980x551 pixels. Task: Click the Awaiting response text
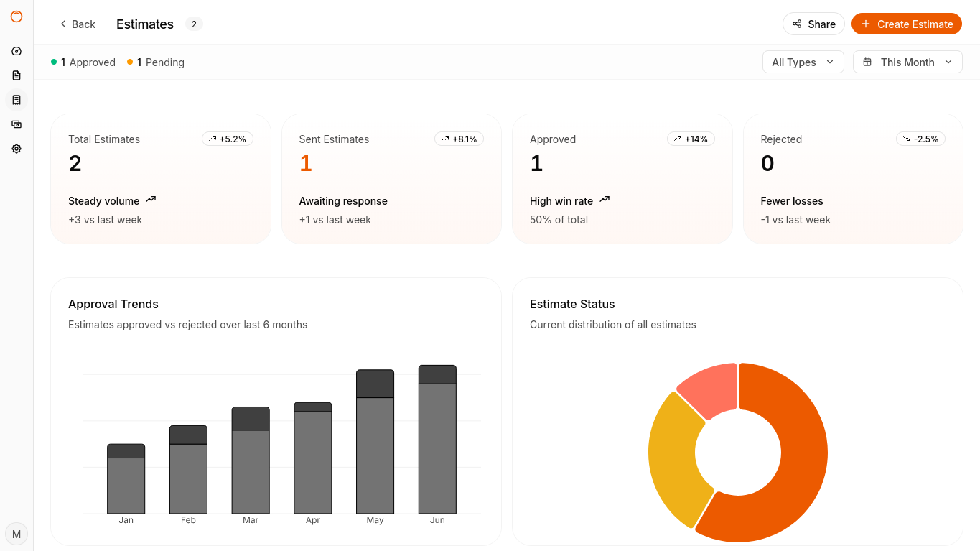343,201
